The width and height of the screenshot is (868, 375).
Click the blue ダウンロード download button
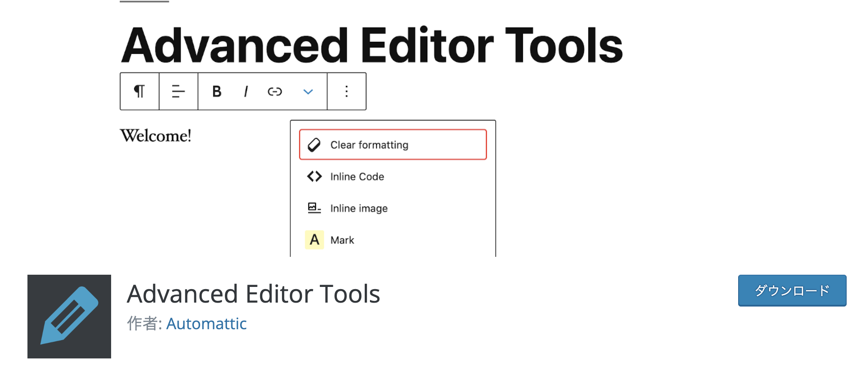[792, 290]
